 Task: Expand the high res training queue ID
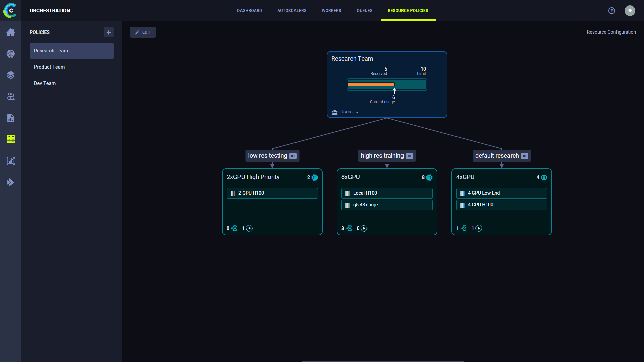(409, 156)
